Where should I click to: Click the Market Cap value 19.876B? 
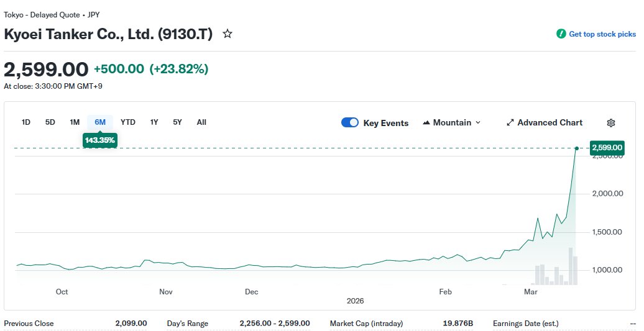pyautogui.click(x=458, y=323)
